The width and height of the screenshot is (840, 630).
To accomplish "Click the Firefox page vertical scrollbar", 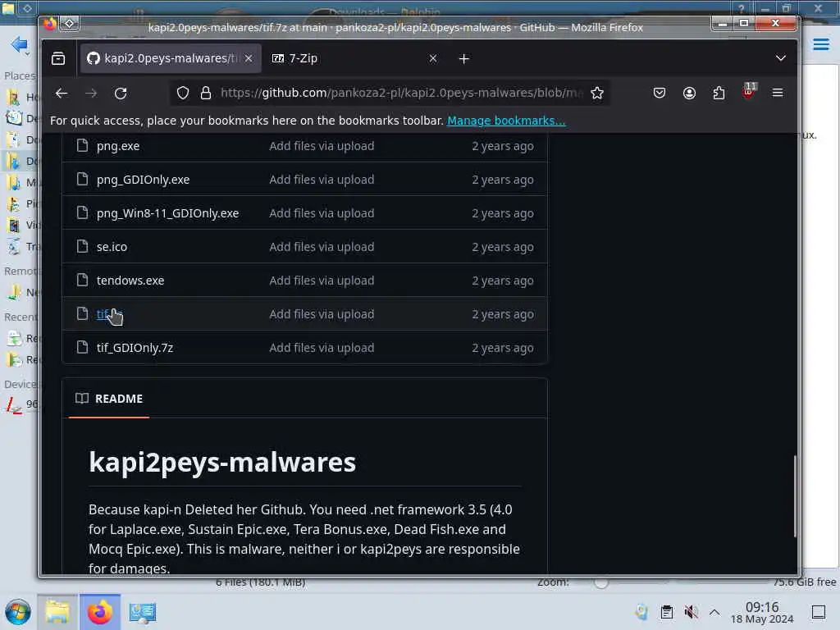I will coord(795,495).
